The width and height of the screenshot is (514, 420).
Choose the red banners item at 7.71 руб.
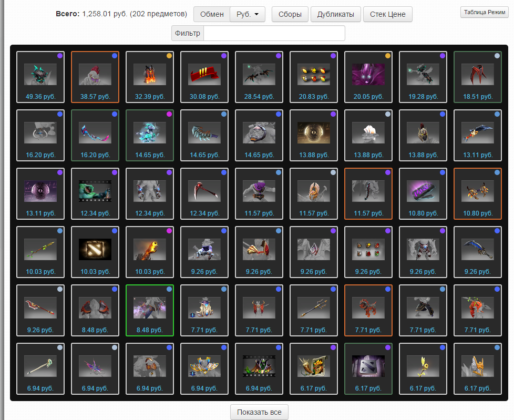[x=259, y=311]
